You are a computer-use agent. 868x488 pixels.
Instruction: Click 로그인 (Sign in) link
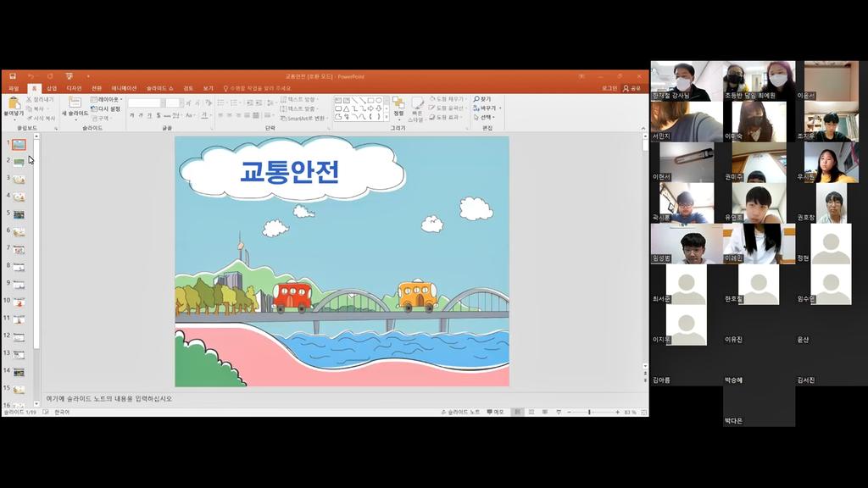tap(609, 88)
